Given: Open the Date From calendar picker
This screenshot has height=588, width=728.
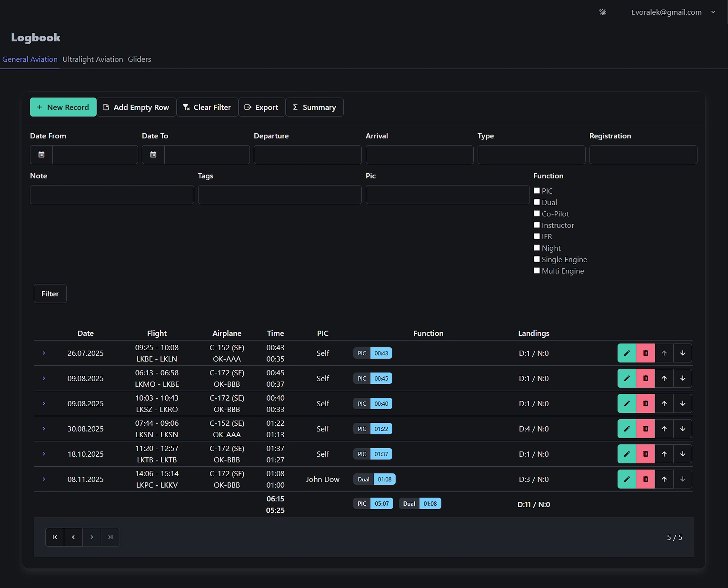Looking at the screenshot, I should 41,155.
